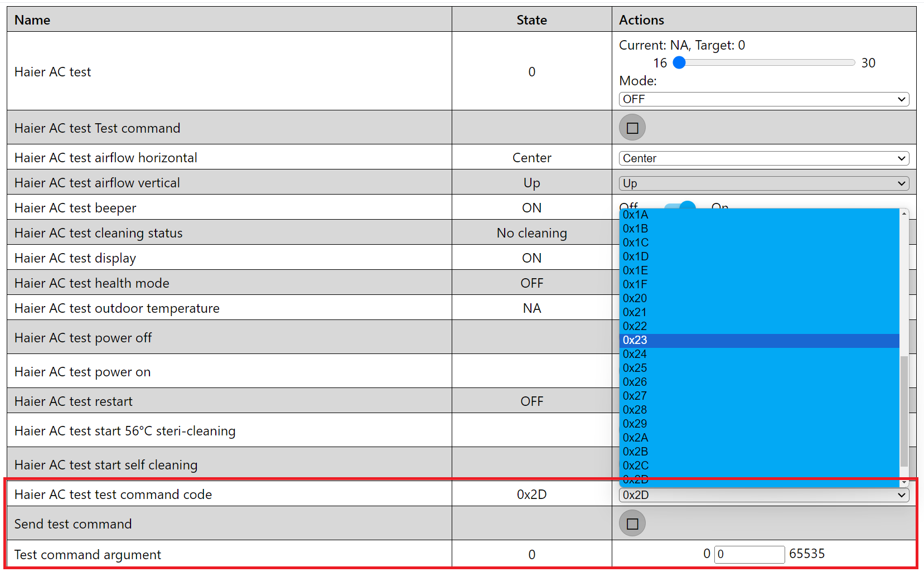This screenshot has height=572, width=924.
Task: Click the target temperature slider handle
Action: (x=679, y=63)
